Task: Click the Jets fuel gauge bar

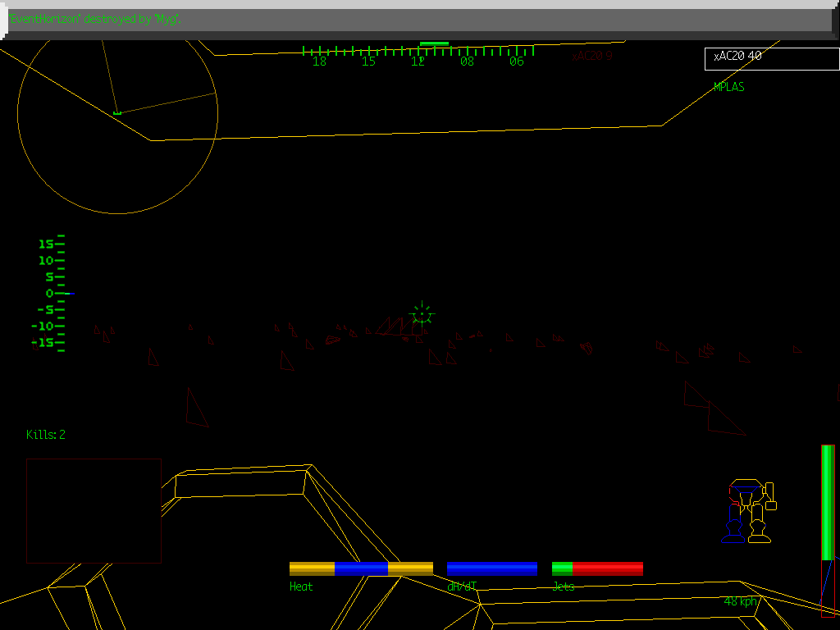Action: coord(597,568)
